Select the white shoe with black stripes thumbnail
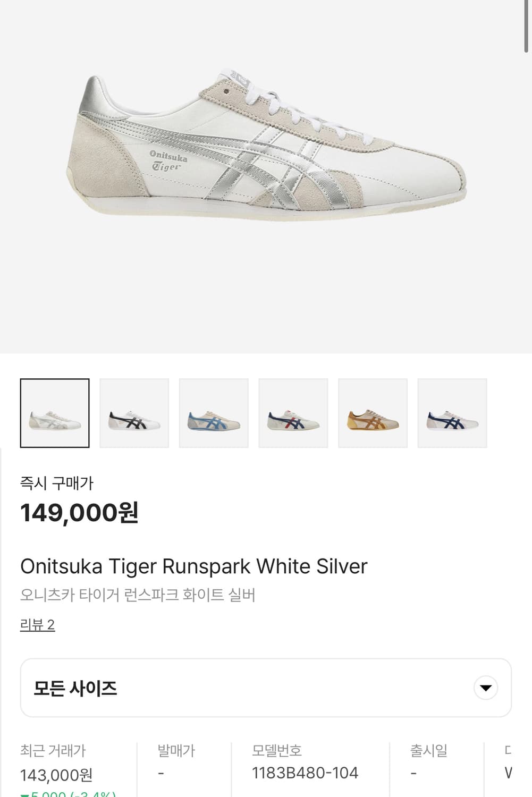The image size is (532, 797). [134, 413]
